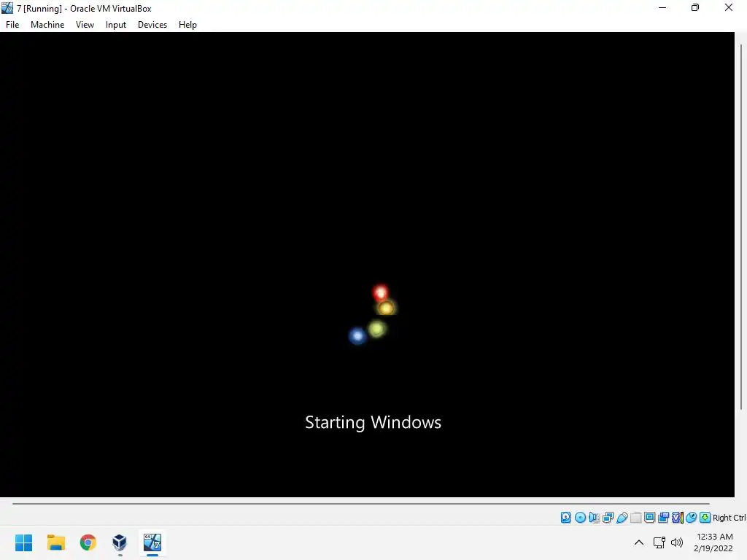747x560 pixels.
Task: Click the shared folders status icon
Action: pos(635,518)
